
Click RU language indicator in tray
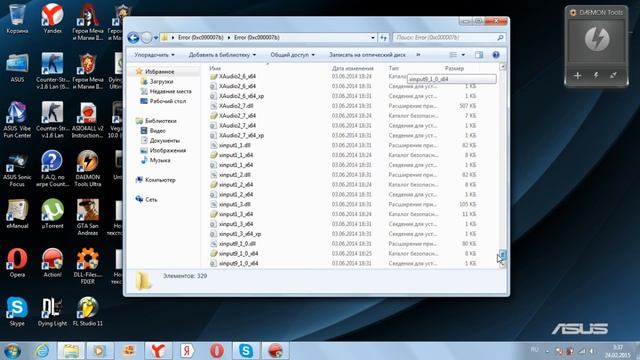click(x=534, y=350)
